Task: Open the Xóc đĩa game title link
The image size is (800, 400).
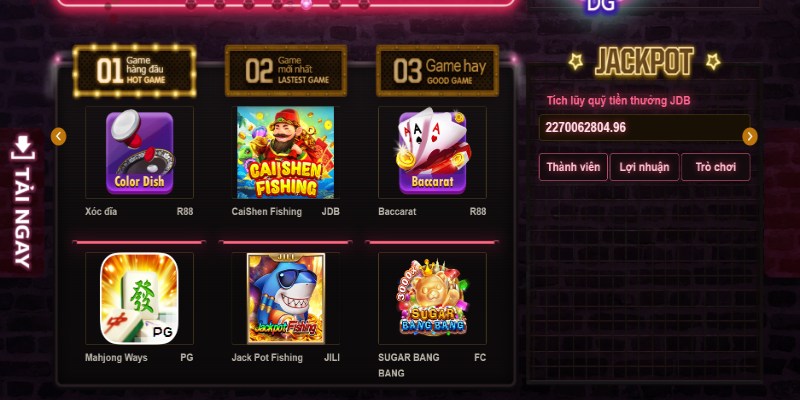Action: 101,211
